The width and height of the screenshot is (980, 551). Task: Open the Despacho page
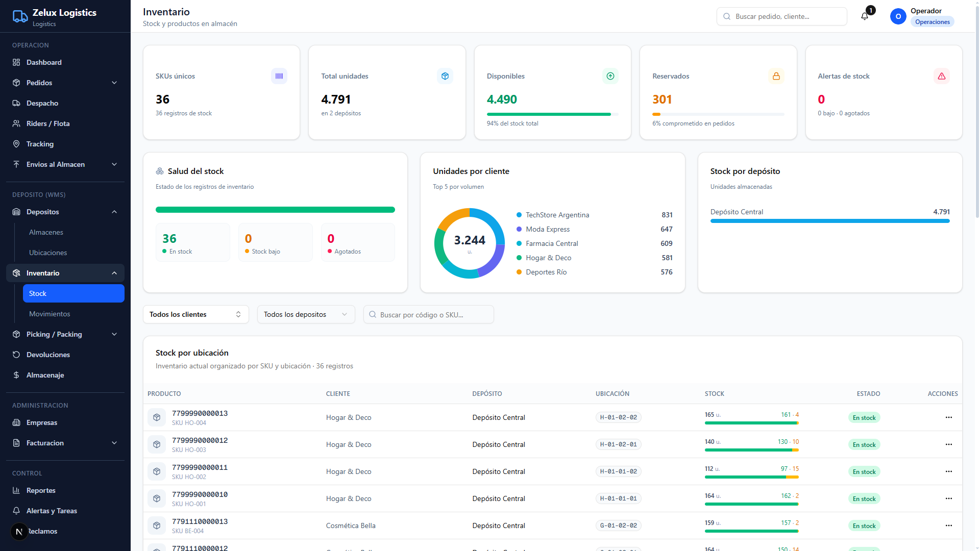[65, 103]
